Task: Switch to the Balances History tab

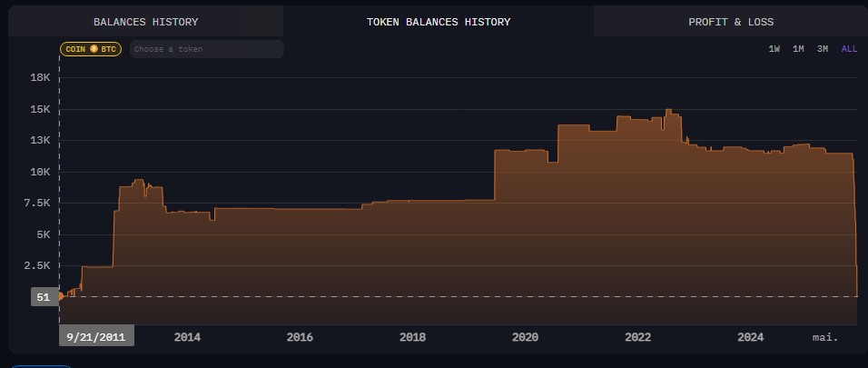Action: click(x=145, y=22)
